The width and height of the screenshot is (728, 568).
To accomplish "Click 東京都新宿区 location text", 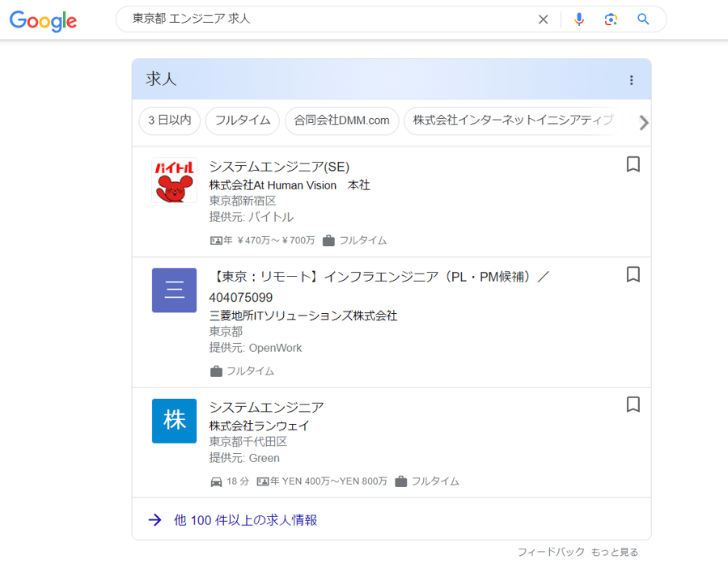I will (243, 201).
